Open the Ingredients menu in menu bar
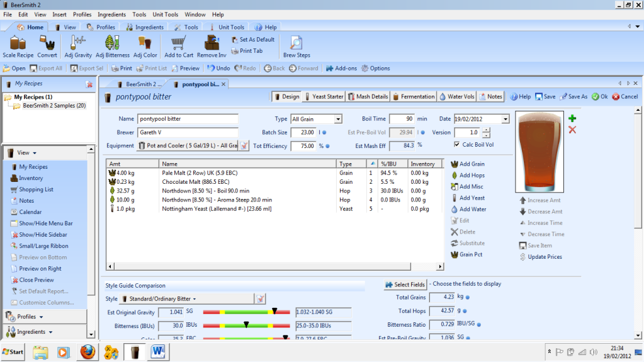Viewport: 644px width, 362px height. (x=111, y=14)
